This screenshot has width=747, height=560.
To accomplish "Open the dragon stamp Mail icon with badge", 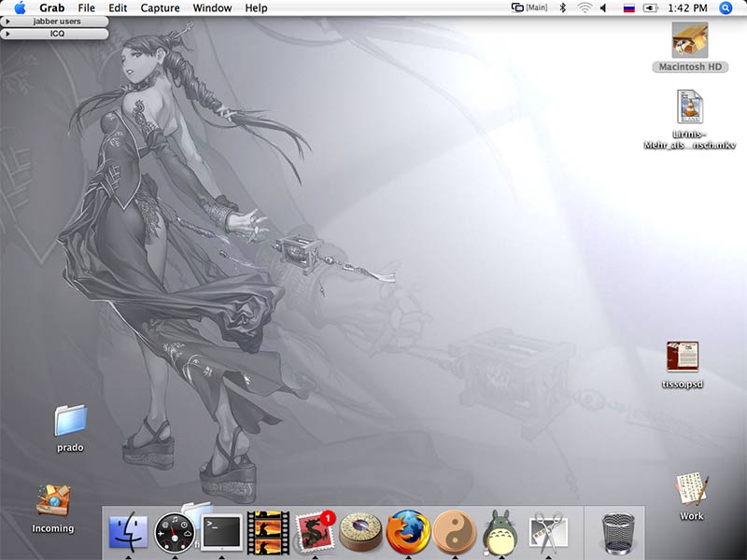I will [x=315, y=531].
